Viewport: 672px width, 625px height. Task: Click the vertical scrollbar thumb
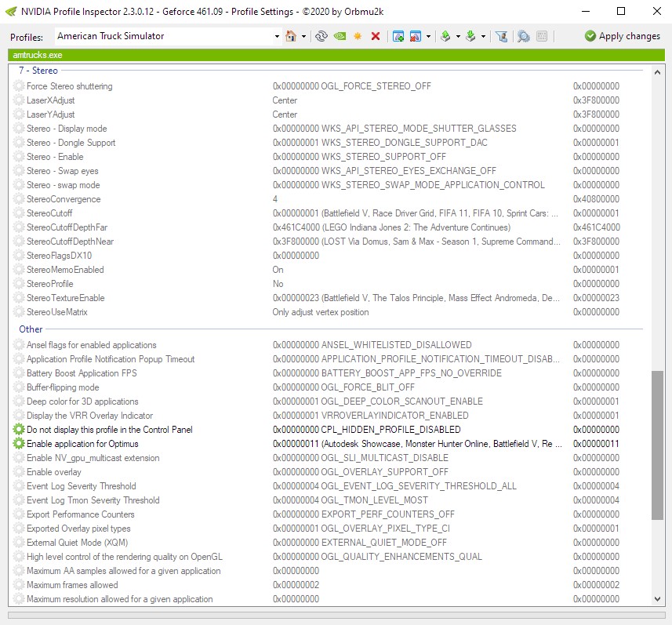pos(657,445)
